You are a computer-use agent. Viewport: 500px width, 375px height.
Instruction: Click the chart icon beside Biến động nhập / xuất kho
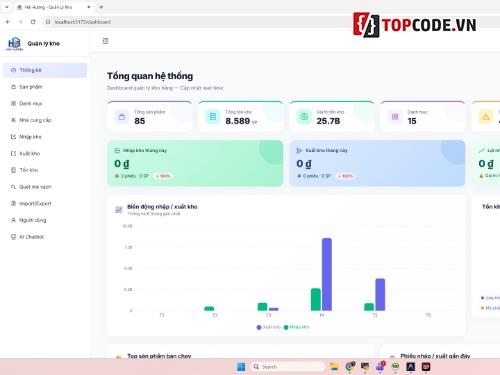point(119,209)
